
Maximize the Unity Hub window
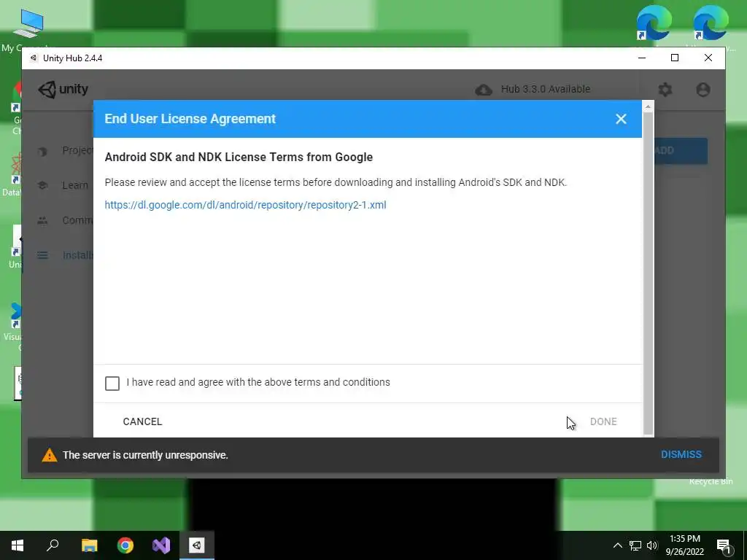(675, 58)
